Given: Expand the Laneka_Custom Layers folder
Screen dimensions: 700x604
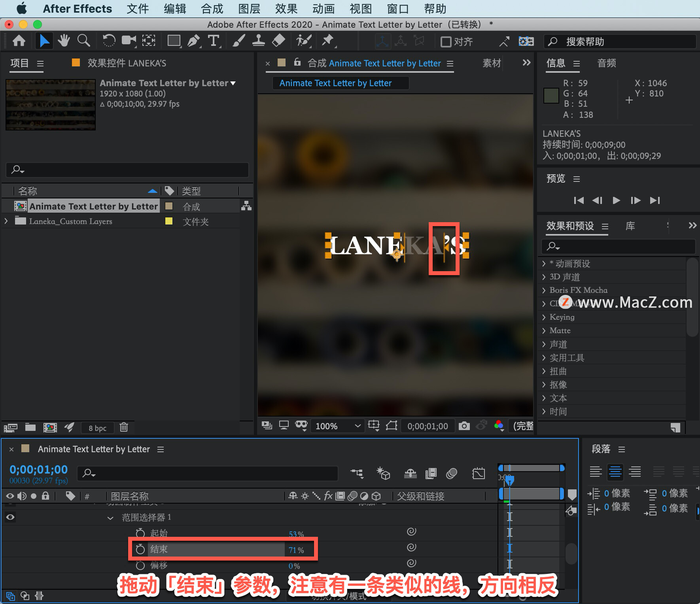Looking at the screenshot, I should tap(6, 221).
